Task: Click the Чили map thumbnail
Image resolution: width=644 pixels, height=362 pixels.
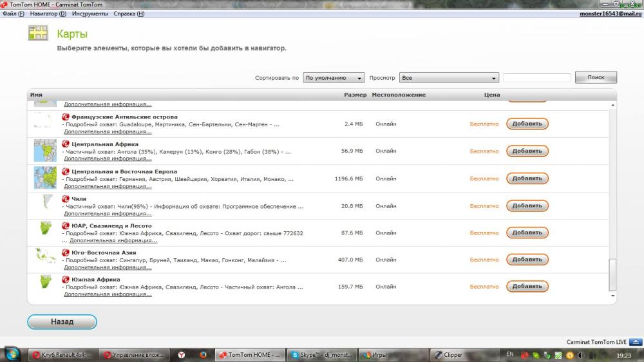Action: click(48, 202)
